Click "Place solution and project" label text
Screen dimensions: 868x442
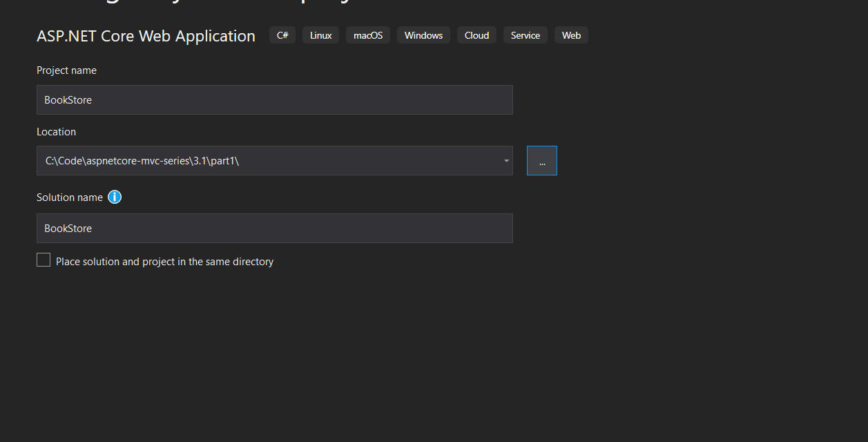point(164,262)
